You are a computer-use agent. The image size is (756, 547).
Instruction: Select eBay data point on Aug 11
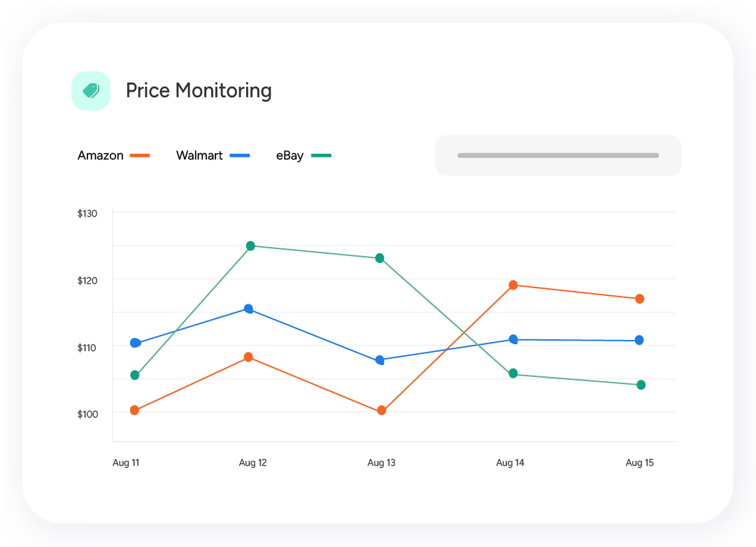pos(135,376)
